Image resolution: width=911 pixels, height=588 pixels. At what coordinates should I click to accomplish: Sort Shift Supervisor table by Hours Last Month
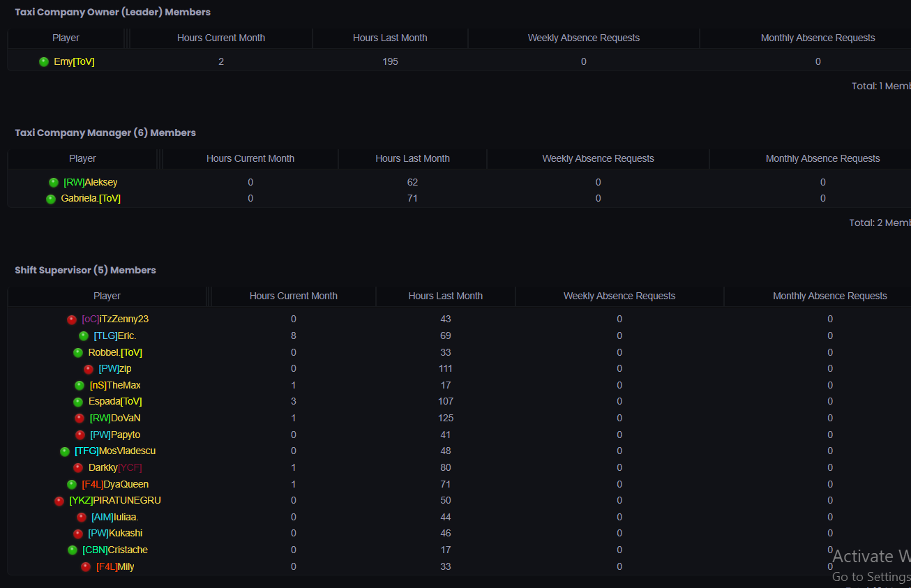point(446,296)
